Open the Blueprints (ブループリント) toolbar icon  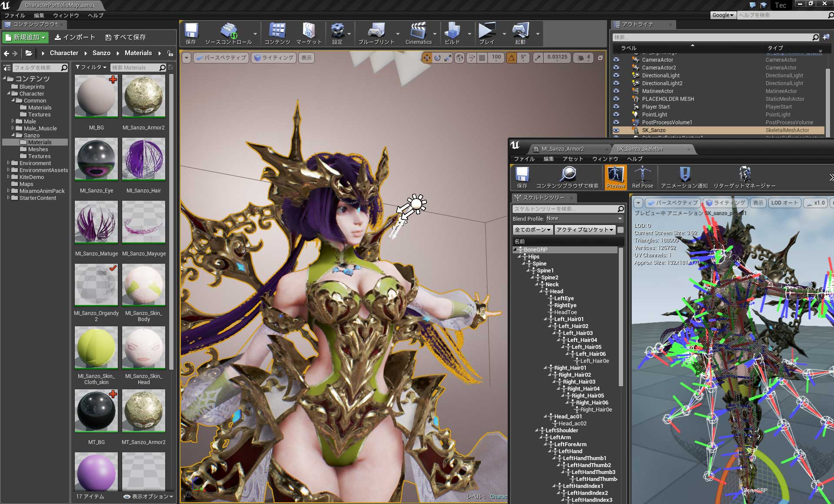(x=376, y=31)
